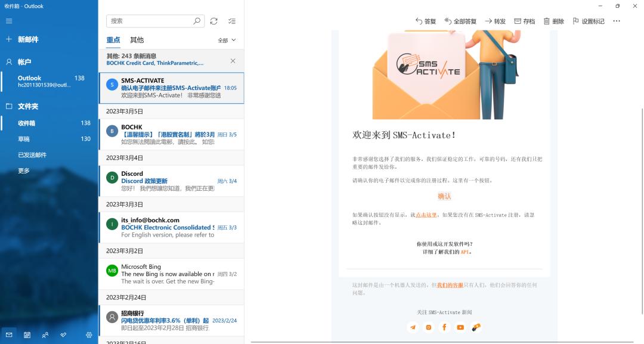Screen dimensions: 644x344
Task: Open the 已发送邮件 folder
Action: coord(49,155)
